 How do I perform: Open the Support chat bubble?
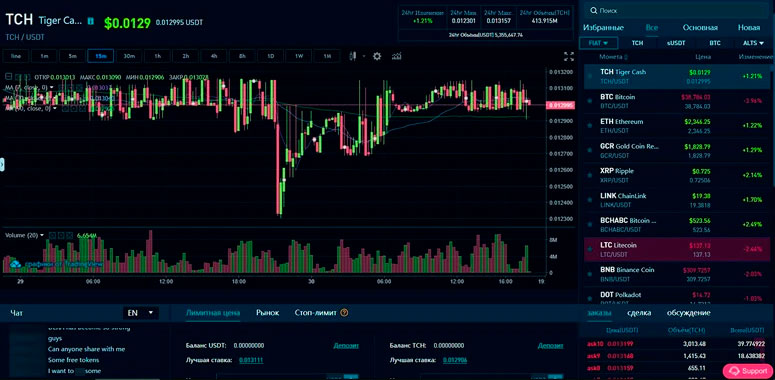point(748,371)
